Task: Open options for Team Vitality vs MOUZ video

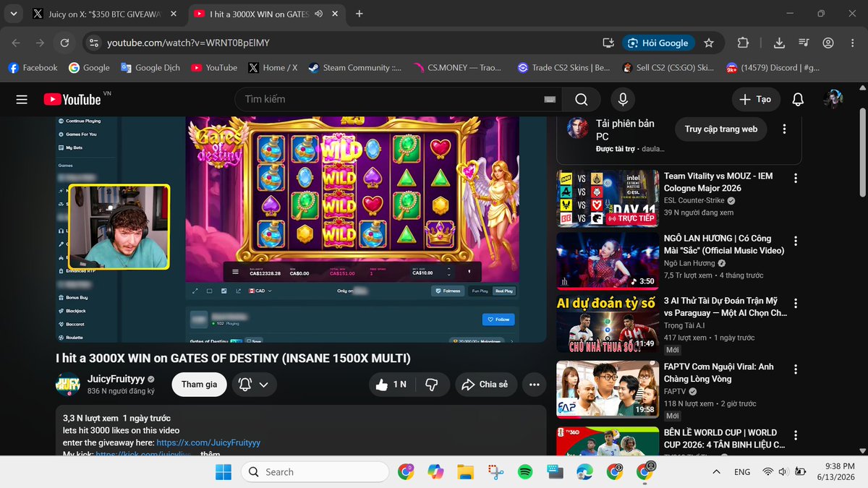Action: (796, 178)
